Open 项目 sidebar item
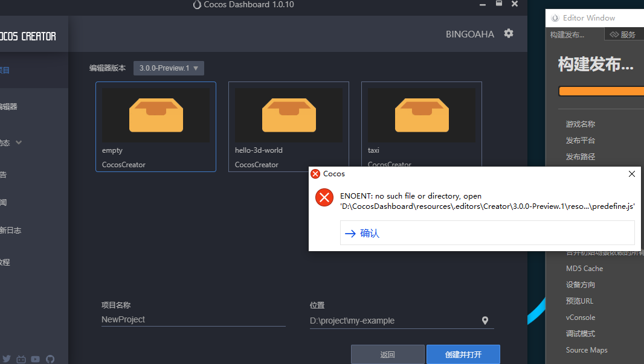 34,70
